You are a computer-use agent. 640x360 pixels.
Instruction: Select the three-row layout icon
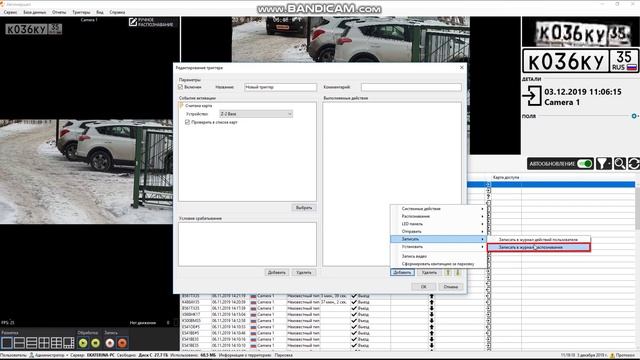31,343
